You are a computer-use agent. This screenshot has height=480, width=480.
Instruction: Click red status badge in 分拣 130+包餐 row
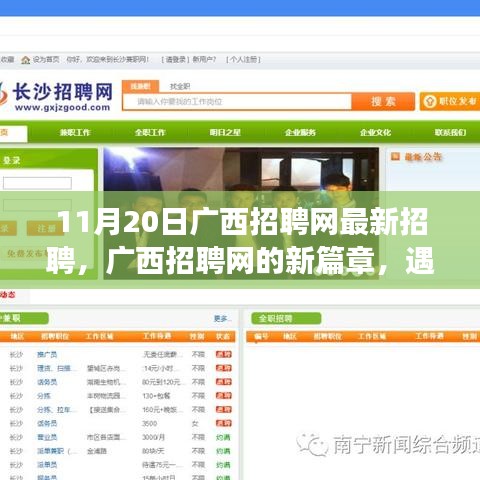tap(223, 396)
